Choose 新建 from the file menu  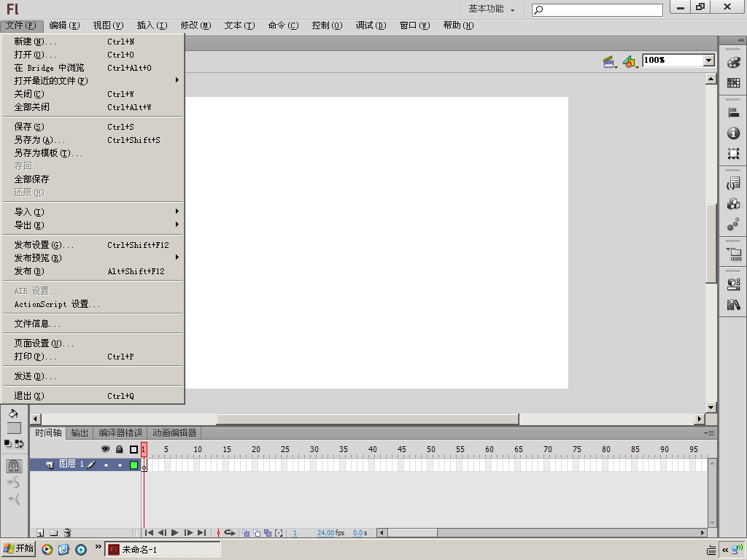(x=93, y=42)
